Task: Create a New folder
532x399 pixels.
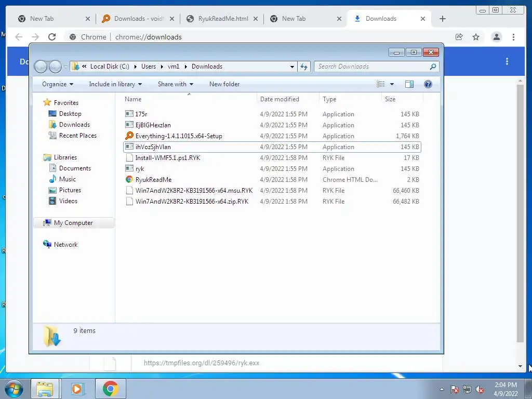Action: tap(224, 84)
